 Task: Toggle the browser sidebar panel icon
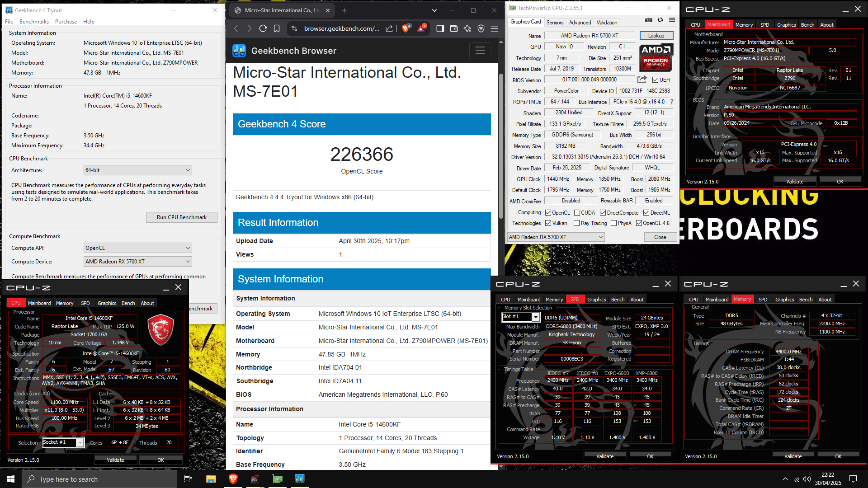440,28
